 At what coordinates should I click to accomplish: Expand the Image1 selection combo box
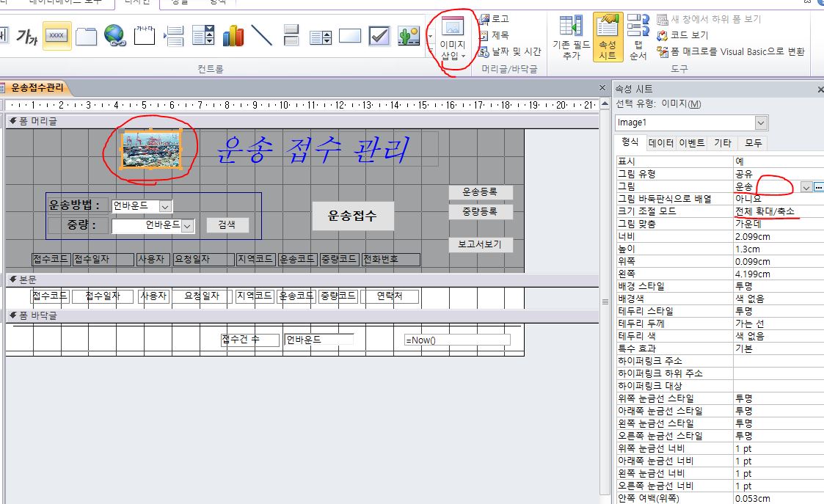(761, 123)
